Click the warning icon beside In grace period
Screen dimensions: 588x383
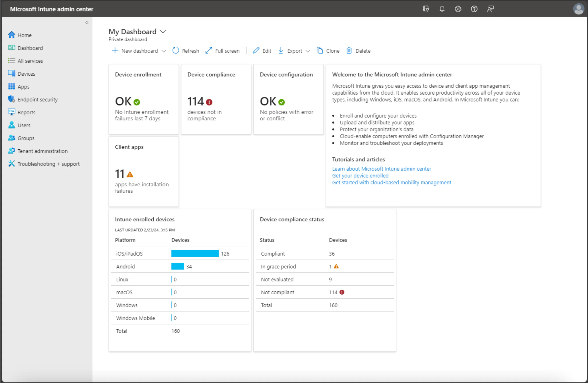pos(336,266)
